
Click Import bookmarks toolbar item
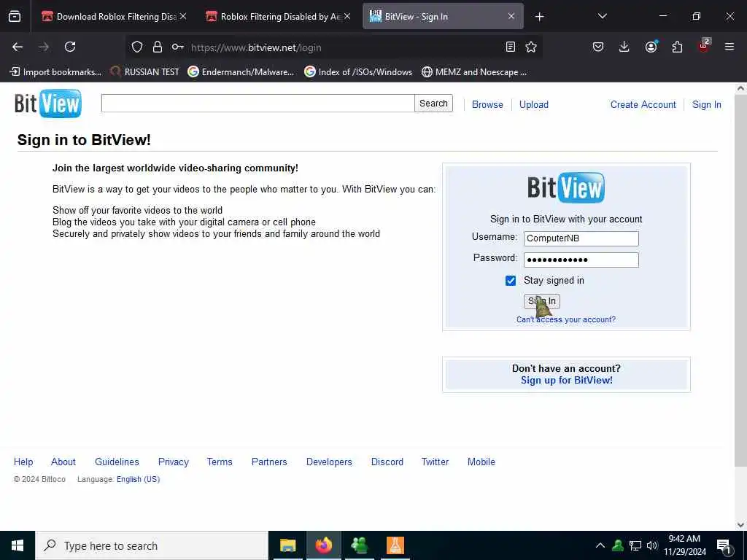[x=55, y=72]
